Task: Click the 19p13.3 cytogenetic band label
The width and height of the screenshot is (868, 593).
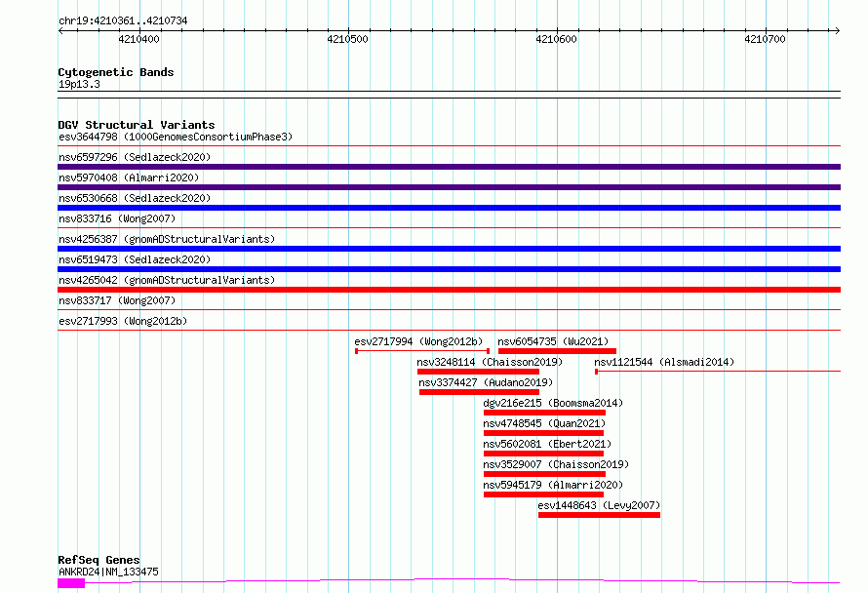Action: click(79, 84)
